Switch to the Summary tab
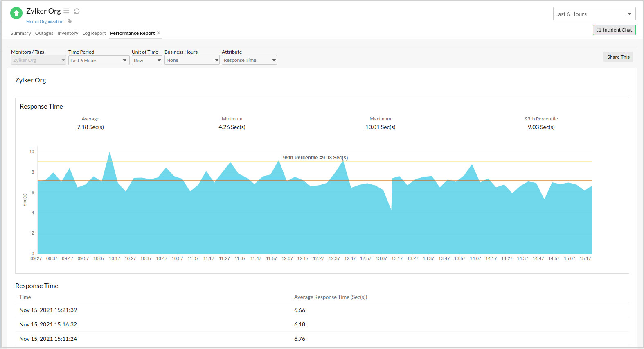This screenshot has width=644, height=349. 20,33
